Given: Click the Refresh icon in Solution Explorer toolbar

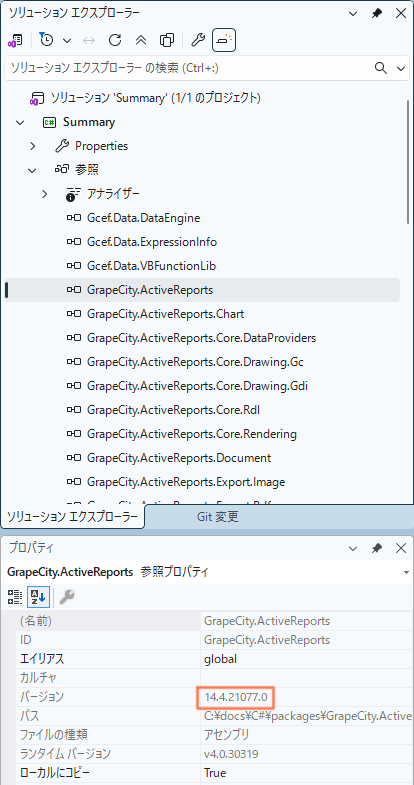Looking at the screenshot, I should tap(115, 41).
